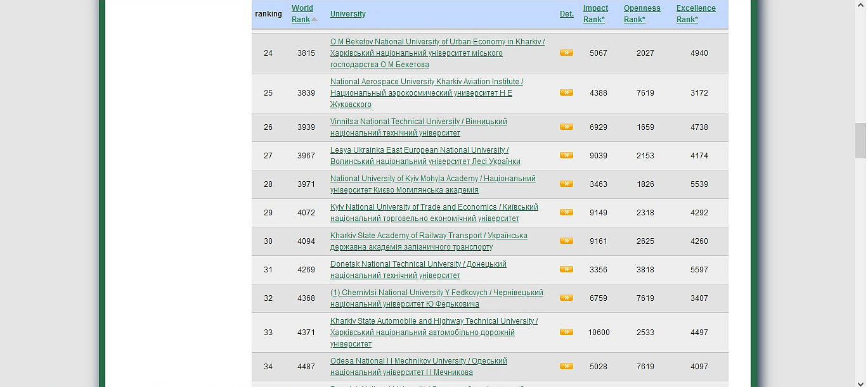
Task: Open Kyiv National University of Trade and Economics link
Action: (x=434, y=213)
